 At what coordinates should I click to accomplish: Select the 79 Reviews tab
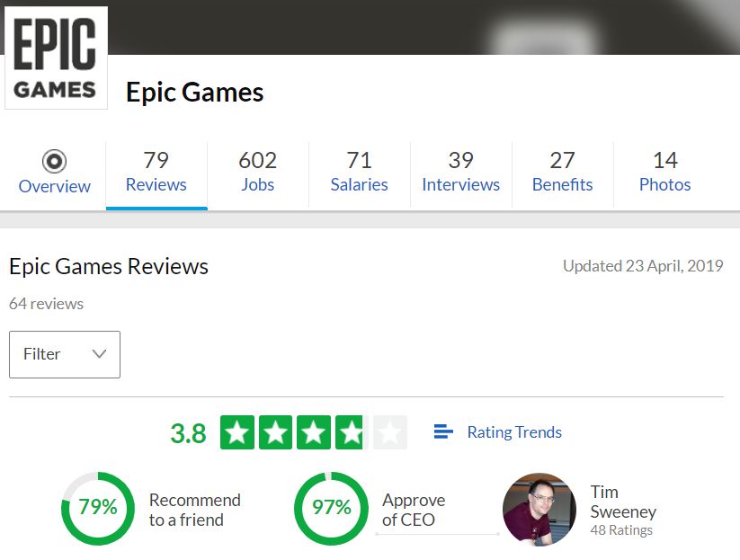coord(156,174)
